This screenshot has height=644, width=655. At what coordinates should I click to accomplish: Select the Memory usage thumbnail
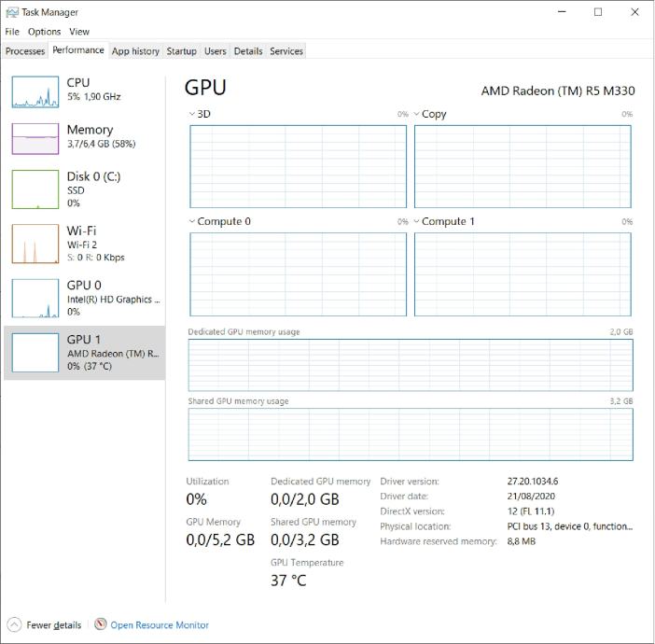(35, 139)
